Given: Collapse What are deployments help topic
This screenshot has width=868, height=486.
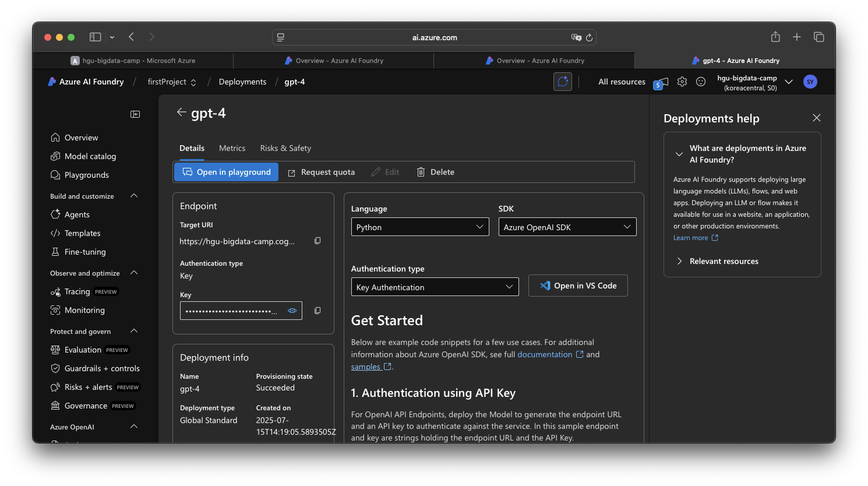Looking at the screenshot, I should (679, 154).
